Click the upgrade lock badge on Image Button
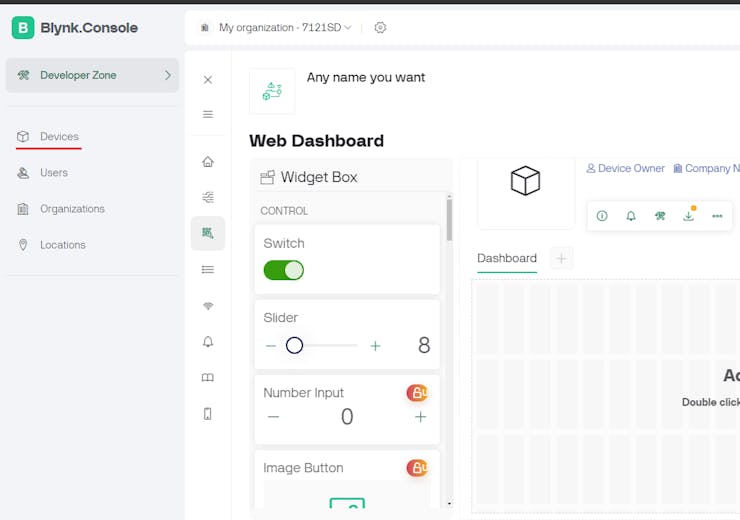740x520 pixels. 417,468
